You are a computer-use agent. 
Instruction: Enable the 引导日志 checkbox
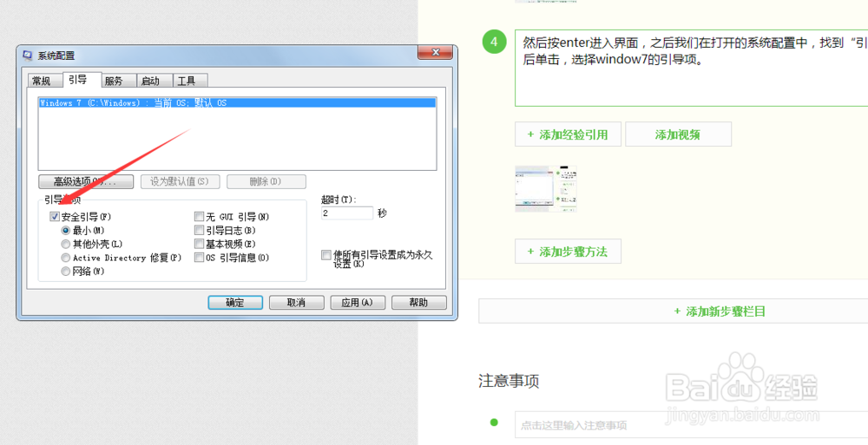[x=200, y=231]
